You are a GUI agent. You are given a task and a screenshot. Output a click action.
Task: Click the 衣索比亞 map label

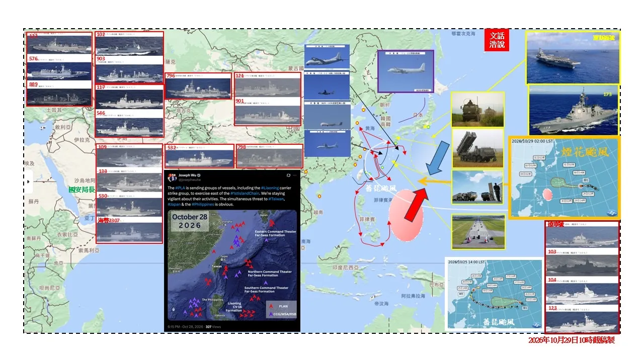pyautogui.click(x=68, y=235)
